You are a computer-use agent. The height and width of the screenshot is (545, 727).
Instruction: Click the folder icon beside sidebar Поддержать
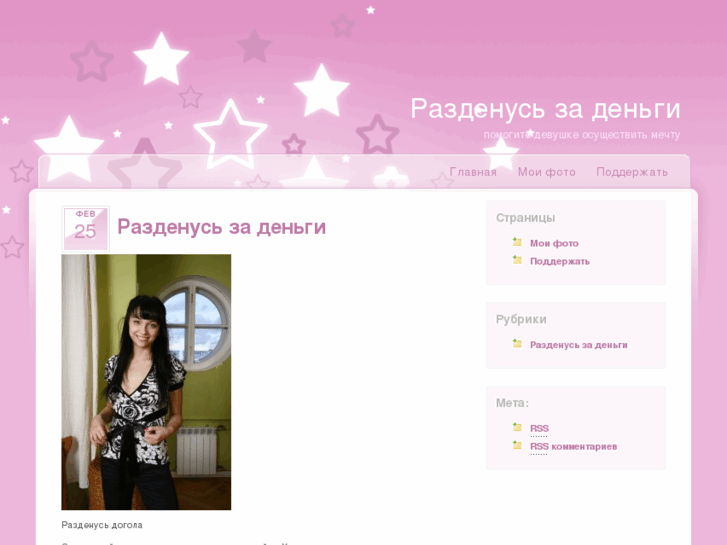pyautogui.click(x=517, y=260)
